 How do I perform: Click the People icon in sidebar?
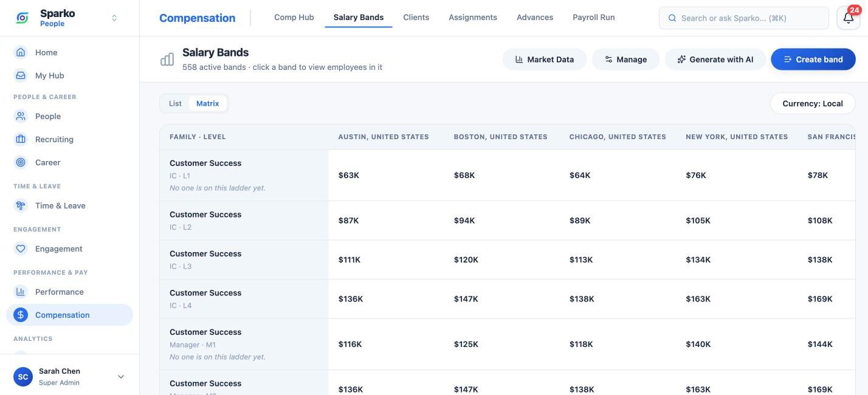[21, 116]
